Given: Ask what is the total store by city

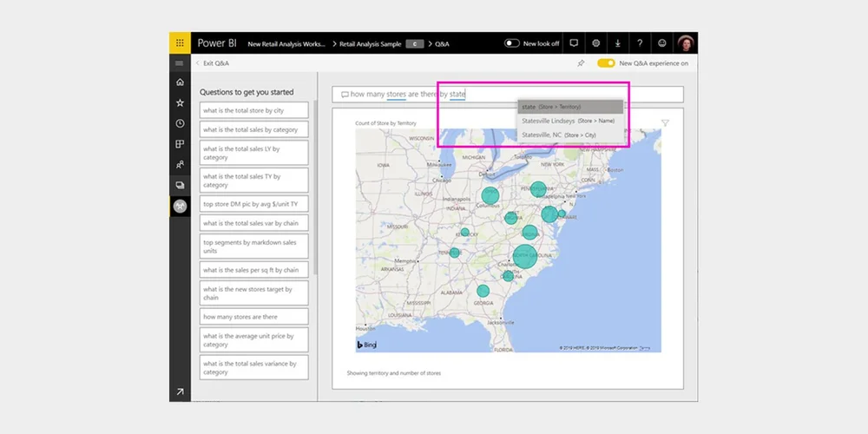Looking at the screenshot, I should [254, 110].
